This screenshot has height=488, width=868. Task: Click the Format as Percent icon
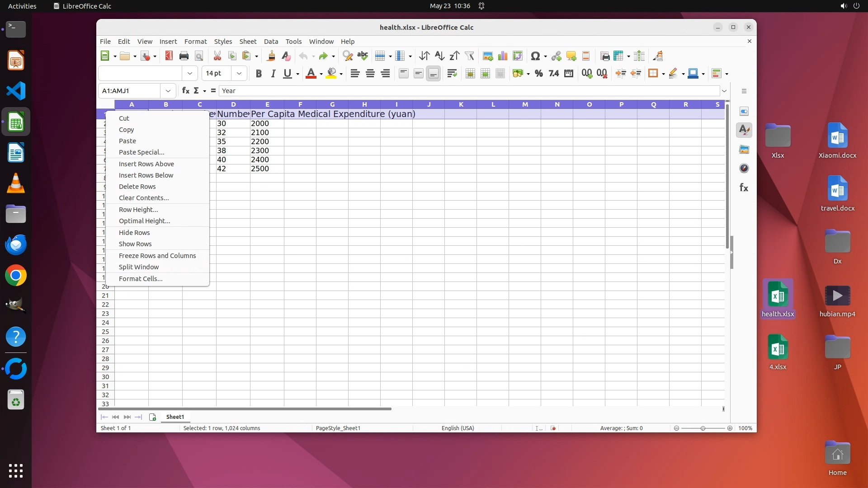tap(538, 74)
